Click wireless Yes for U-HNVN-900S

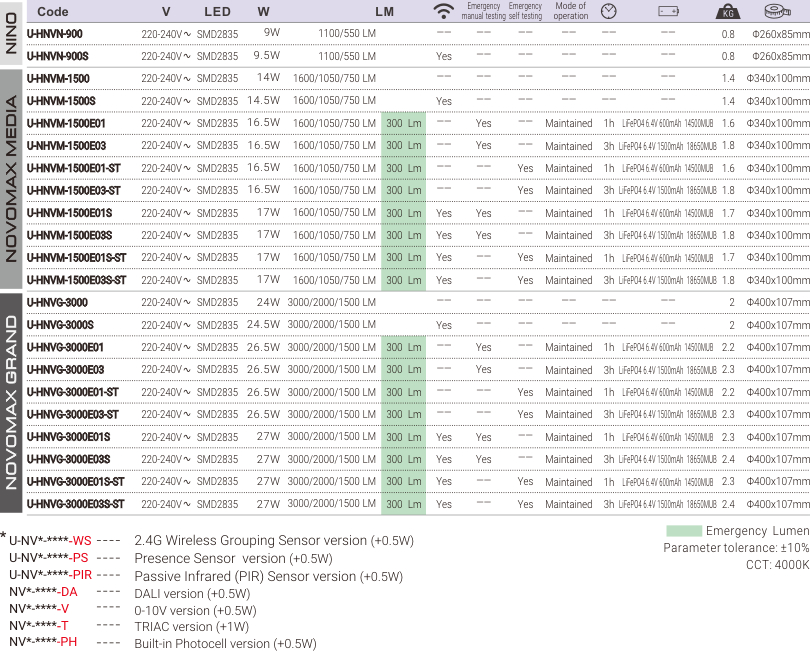(x=444, y=56)
